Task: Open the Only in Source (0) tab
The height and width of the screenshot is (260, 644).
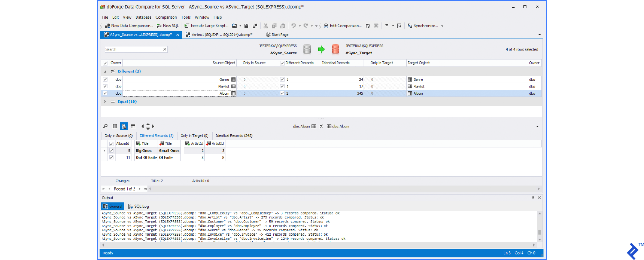Action: pos(118,136)
